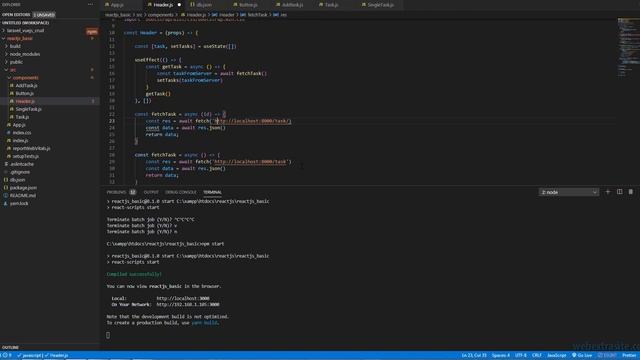Open the http://localhost:3000 link in terminal

[x=183, y=299]
